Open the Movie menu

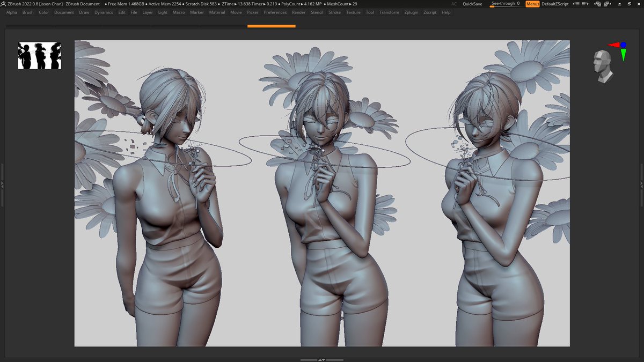(236, 12)
